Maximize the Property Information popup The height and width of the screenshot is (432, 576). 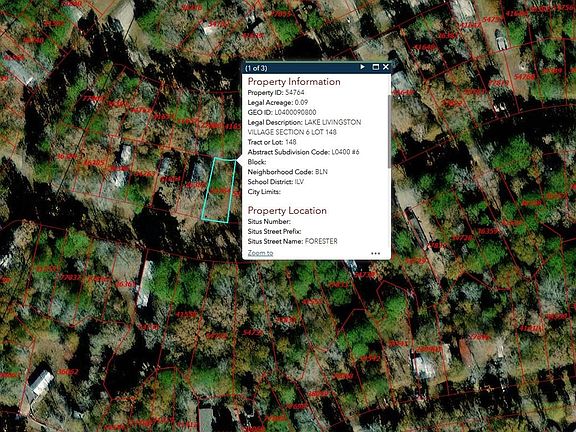(x=375, y=67)
